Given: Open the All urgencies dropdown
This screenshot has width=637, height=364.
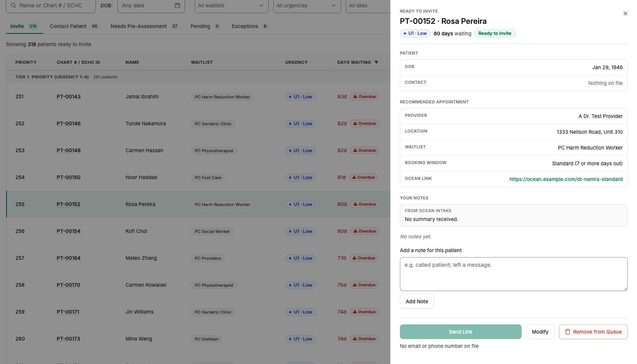Looking at the screenshot, I should coord(307,6).
